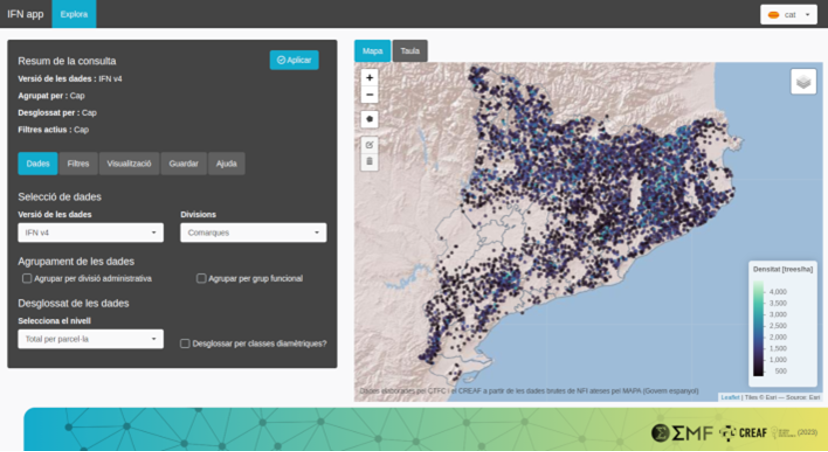Switch to the Taula tab
Screen dimensions: 828x452
(410, 50)
